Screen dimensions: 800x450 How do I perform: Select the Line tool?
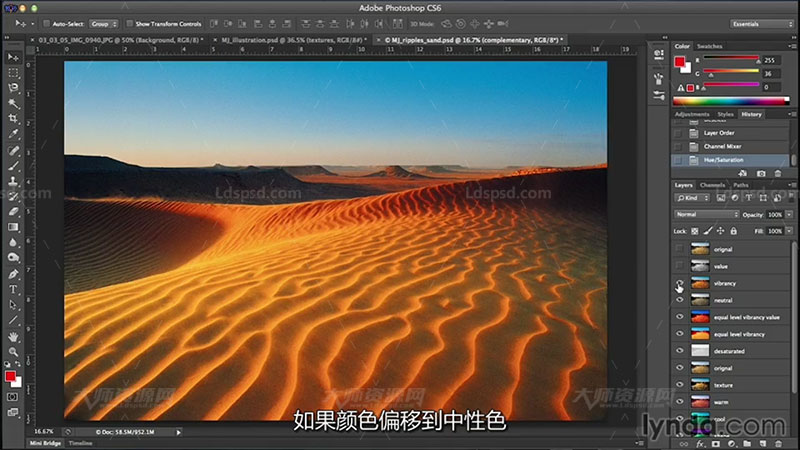(13, 320)
